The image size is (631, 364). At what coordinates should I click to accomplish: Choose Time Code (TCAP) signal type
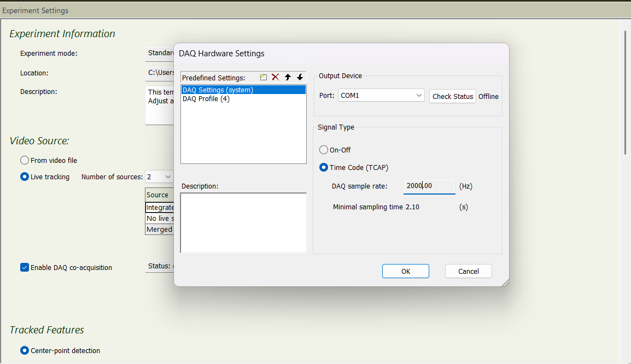[324, 168]
